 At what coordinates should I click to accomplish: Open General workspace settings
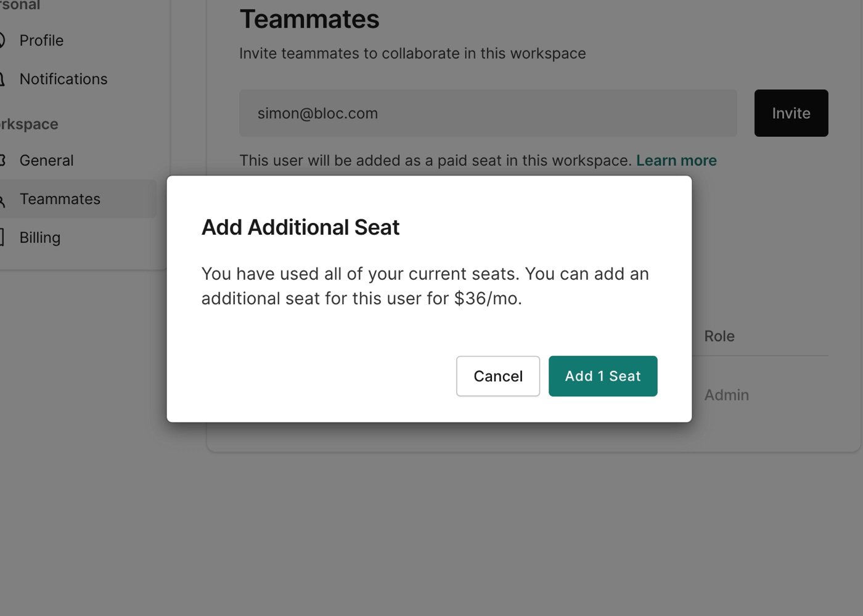click(46, 161)
